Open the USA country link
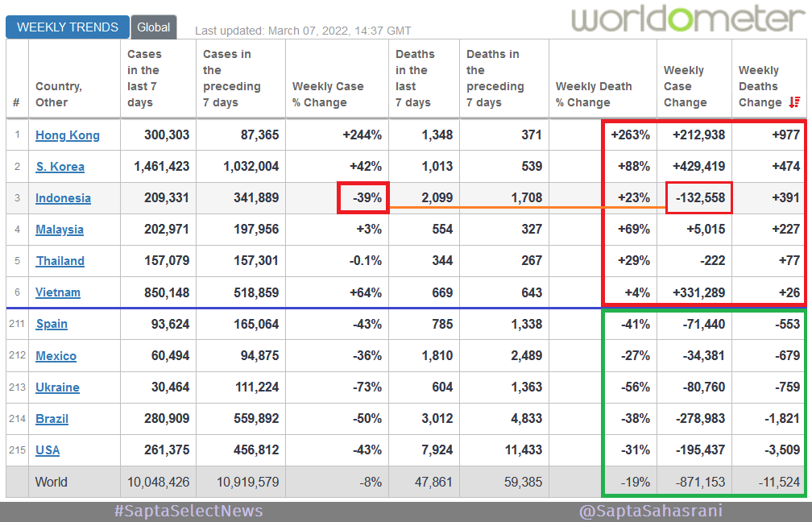Image resolution: width=812 pixels, height=522 pixels. point(47,449)
